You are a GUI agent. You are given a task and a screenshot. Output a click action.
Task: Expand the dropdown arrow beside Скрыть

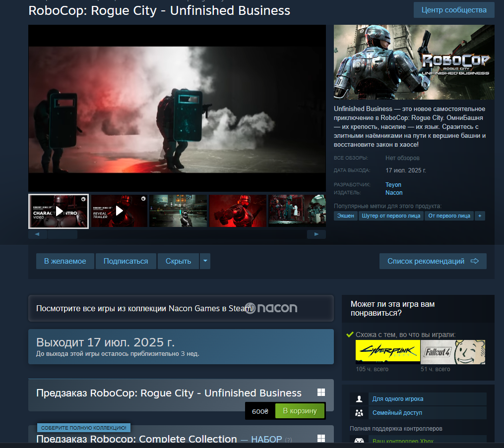pyautogui.click(x=205, y=261)
